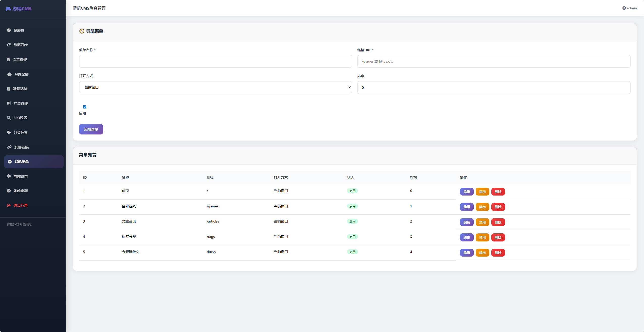Viewport: 644px width, 332px height.
Task: Click the SEO settings magnifier icon
Action: tap(9, 118)
